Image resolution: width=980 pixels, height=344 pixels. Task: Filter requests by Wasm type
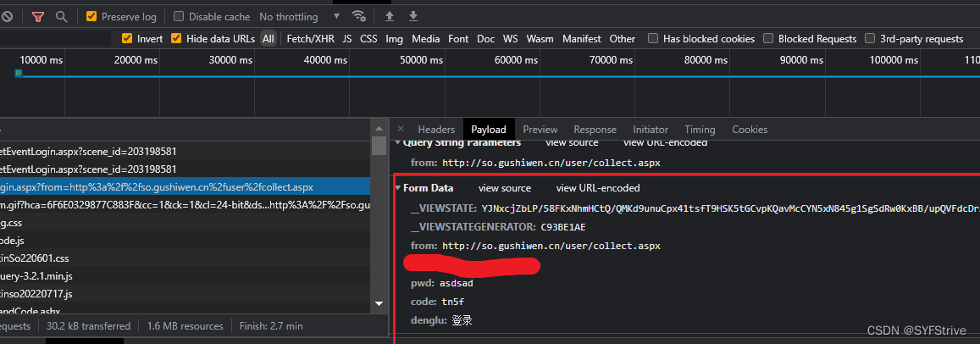click(x=540, y=39)
